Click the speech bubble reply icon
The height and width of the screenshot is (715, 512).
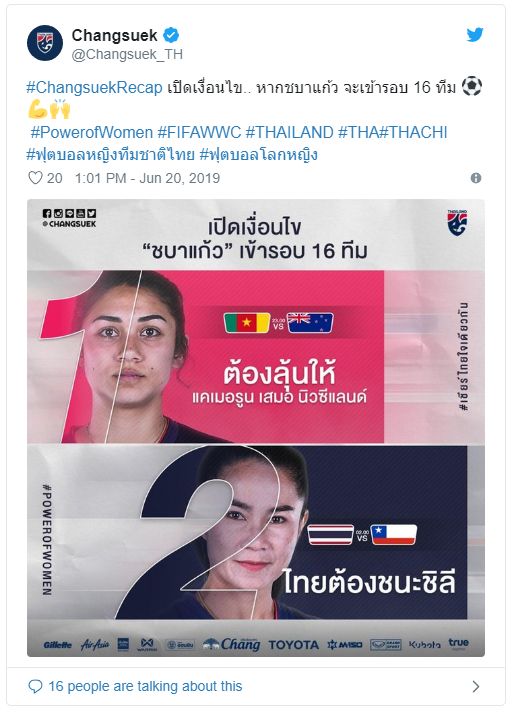tap(35, 686)
